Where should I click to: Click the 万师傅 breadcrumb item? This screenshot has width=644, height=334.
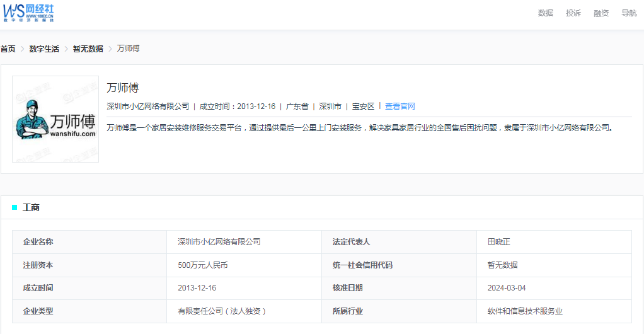coord(128,49)
